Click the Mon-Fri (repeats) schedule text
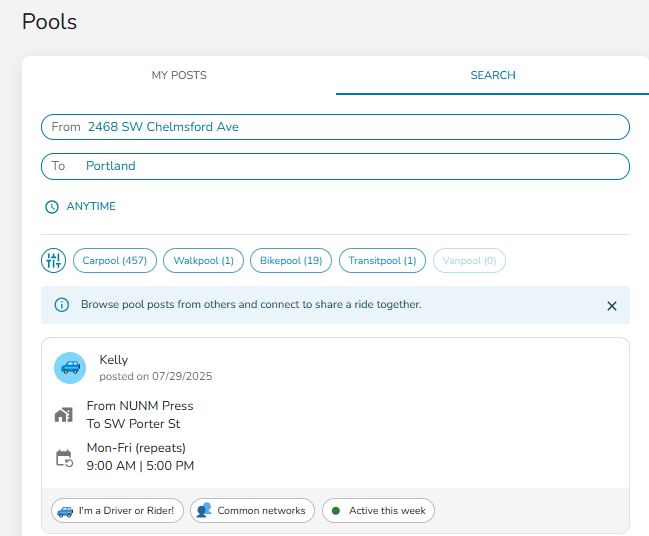649x536 pixels. click(136, 448)
